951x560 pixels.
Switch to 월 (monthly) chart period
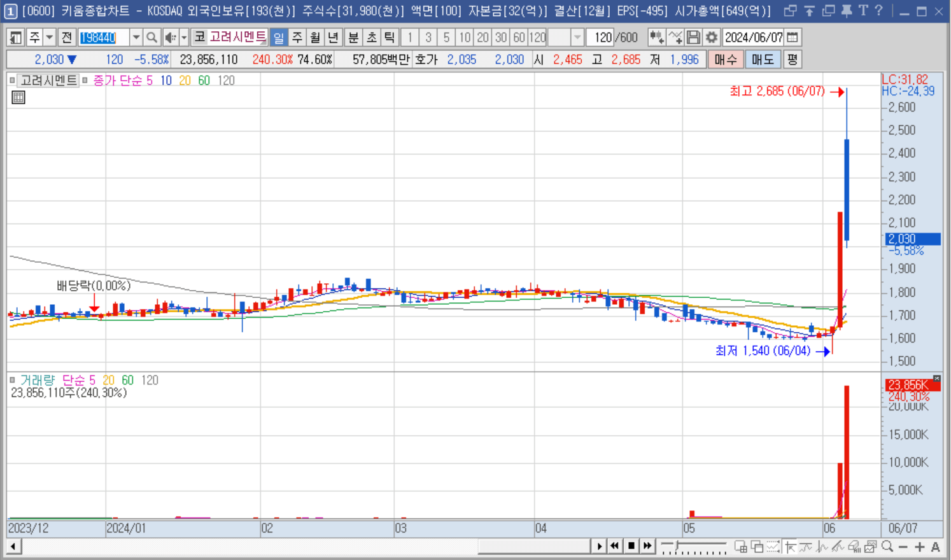(314, 38)
